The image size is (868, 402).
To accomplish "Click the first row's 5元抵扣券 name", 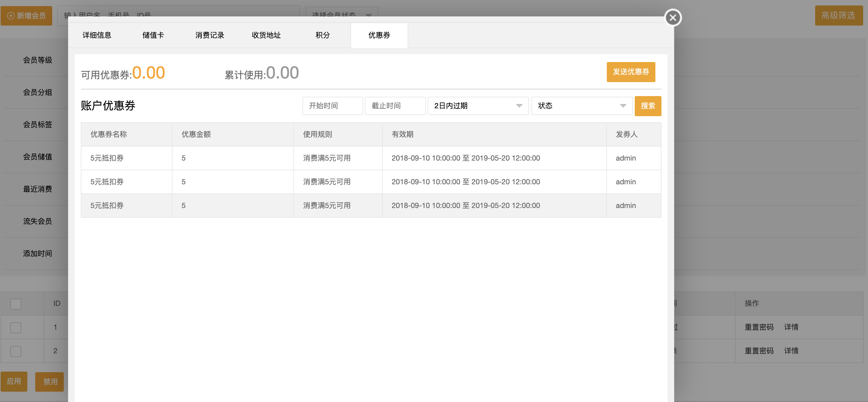I will (107, 158).
